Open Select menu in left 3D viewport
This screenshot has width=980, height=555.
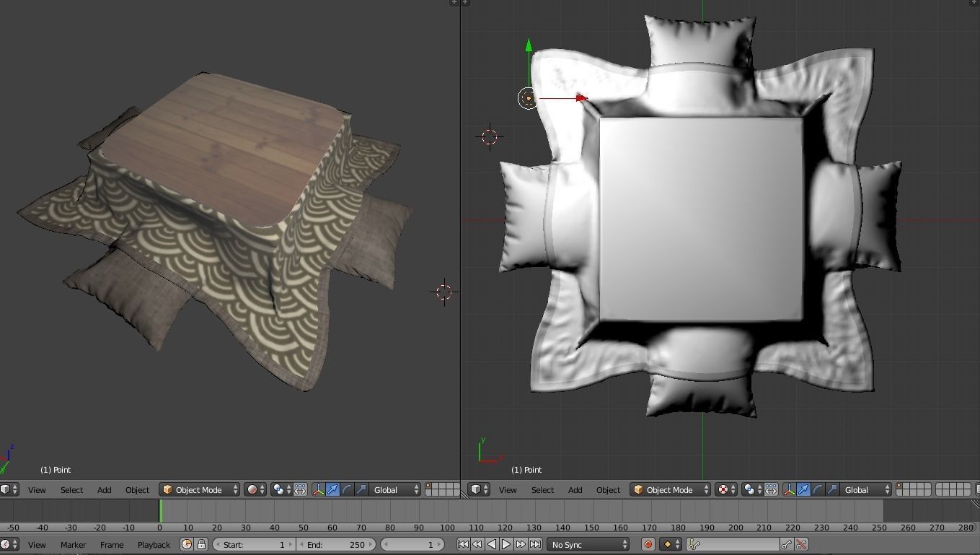click(71, 489)
